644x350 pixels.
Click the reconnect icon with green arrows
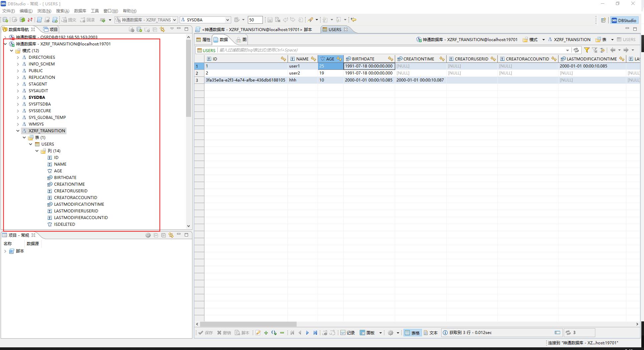click(x=22, y=20)
